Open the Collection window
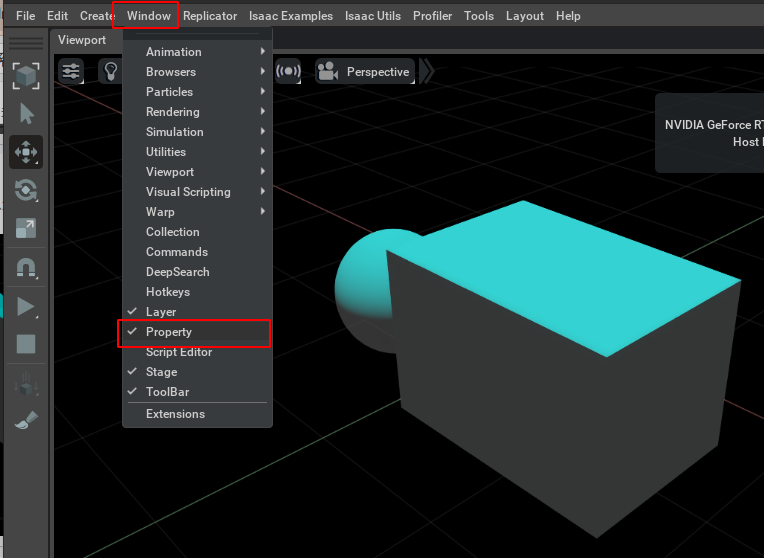The width and height of the screenshot is (764, 558). [197, 231]
